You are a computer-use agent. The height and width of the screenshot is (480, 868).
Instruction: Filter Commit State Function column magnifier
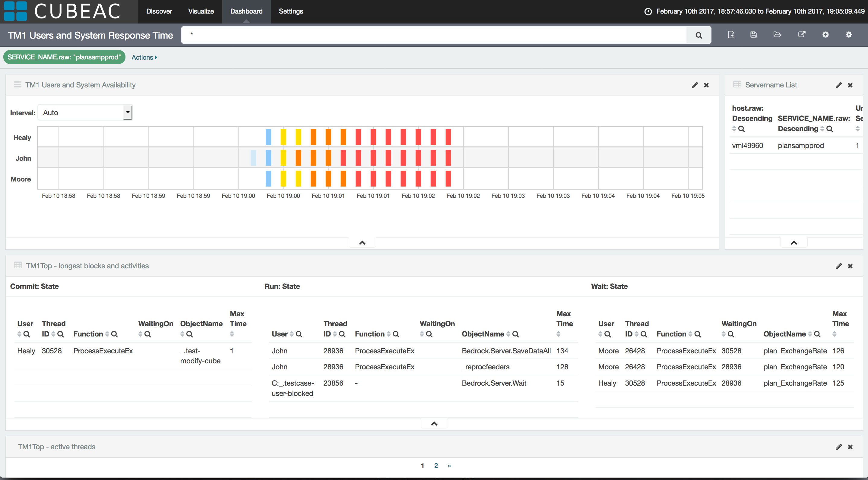114,334
